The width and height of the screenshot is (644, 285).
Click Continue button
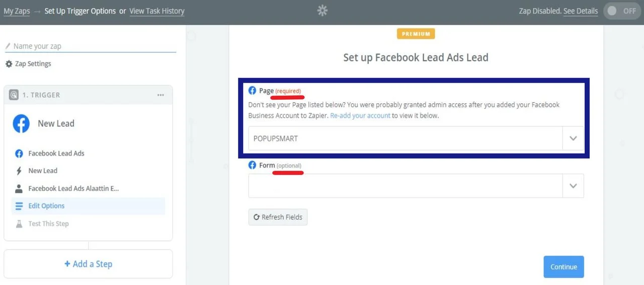[563, 267]
